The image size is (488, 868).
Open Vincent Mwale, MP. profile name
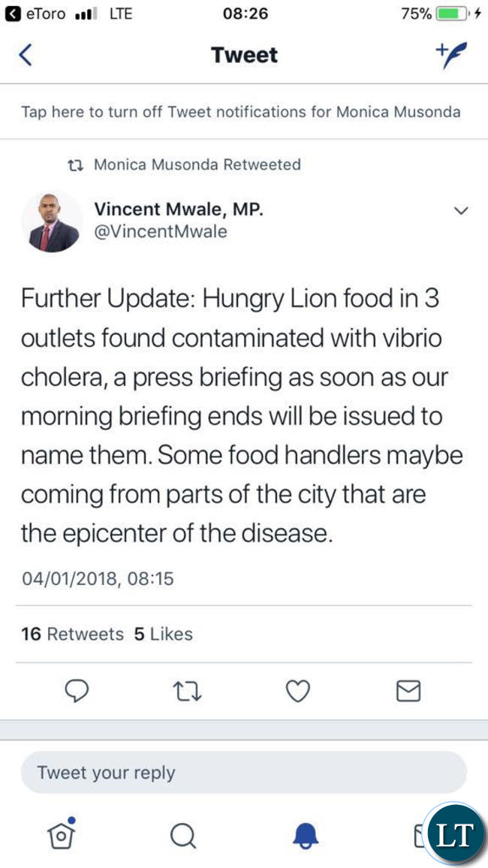pos(179,209)
